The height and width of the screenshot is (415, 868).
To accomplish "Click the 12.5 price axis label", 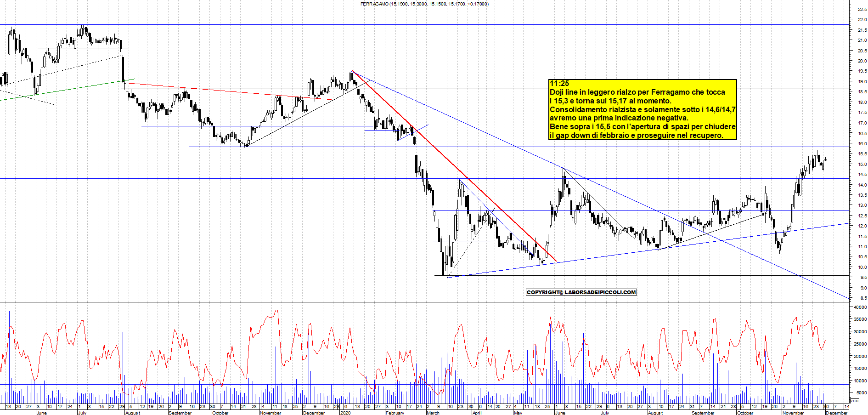I will point(862,216).
